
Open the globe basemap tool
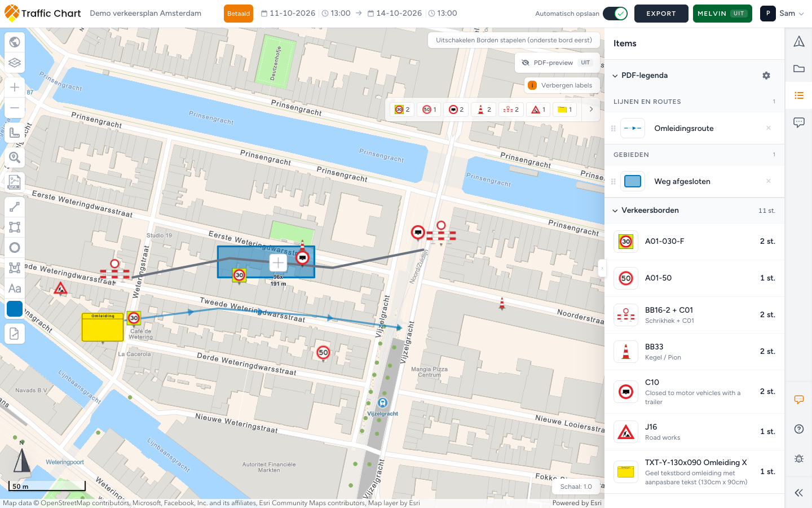pos(15,42)
